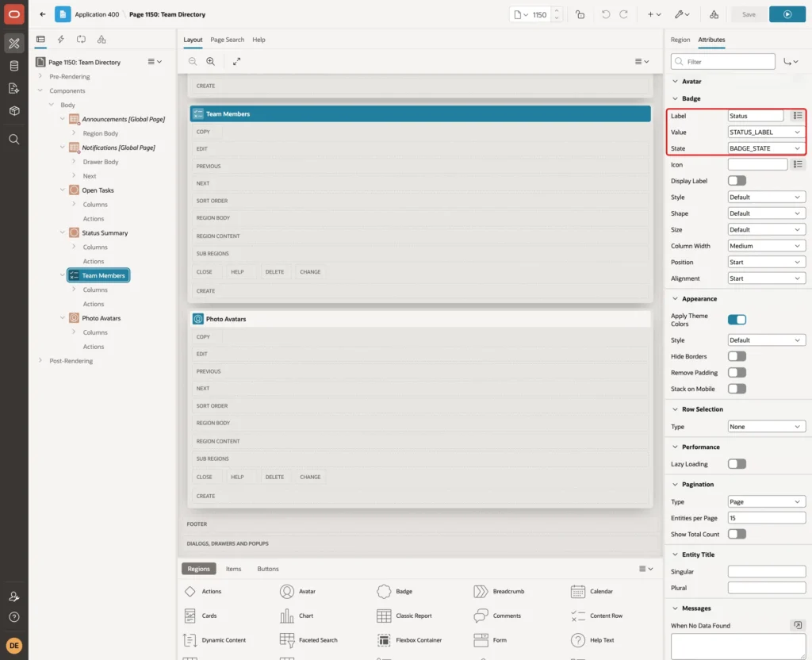This screenshot has height=660, width=812.
Task: Collapse the Appearance attribute section
Action: coord(675,299)
